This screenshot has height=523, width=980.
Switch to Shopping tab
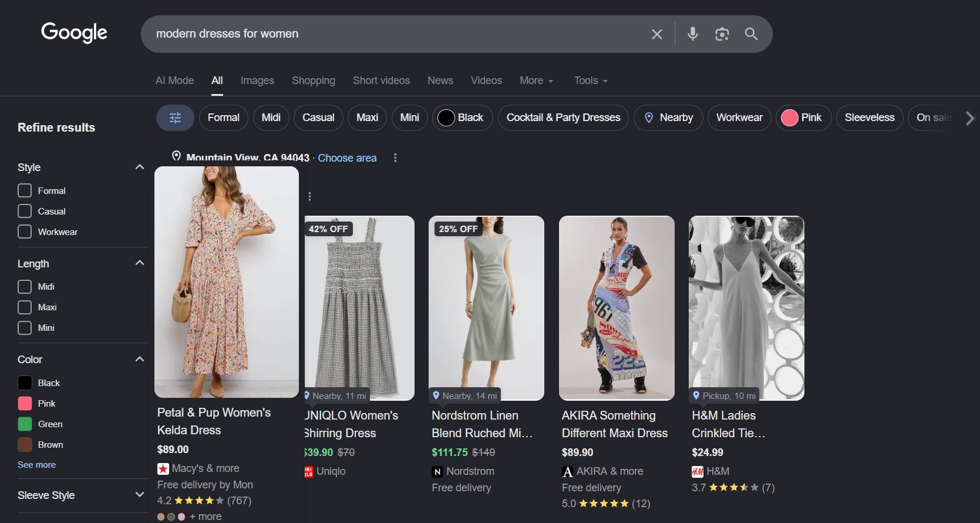click(x=314, y=81)
